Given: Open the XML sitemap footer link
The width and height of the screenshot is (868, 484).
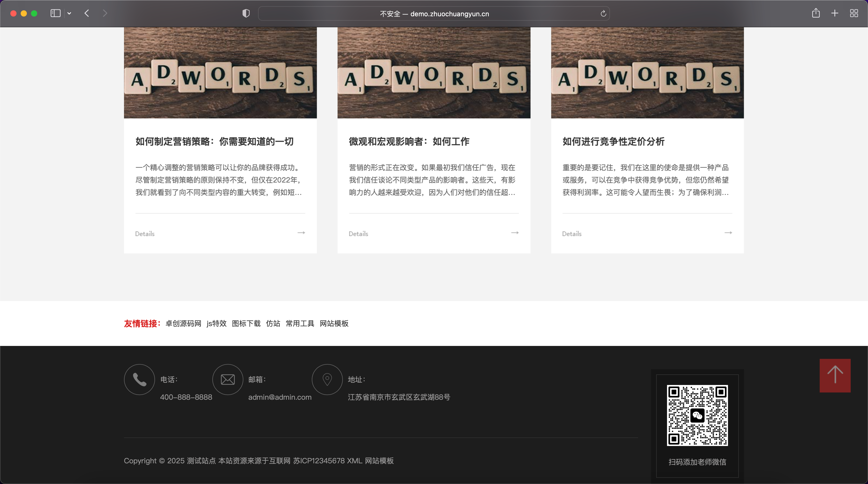Looking at the screenshot, I should (354, 461).
